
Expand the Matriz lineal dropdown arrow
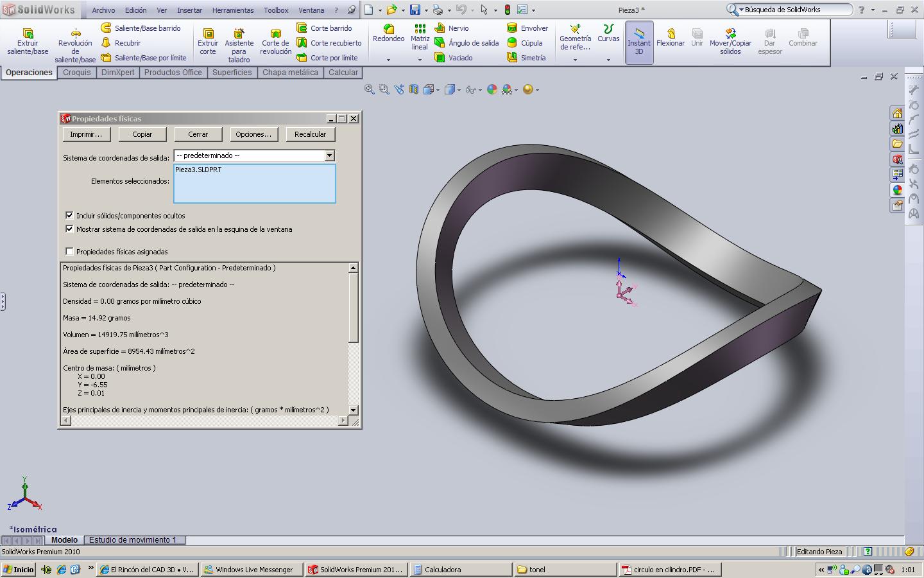(x=420, y=60)
